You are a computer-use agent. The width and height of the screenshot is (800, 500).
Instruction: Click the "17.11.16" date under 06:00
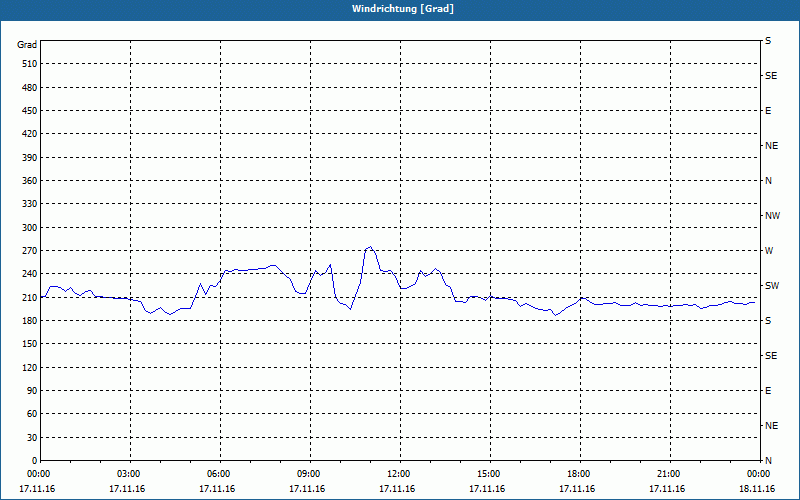tap(217, 489)
